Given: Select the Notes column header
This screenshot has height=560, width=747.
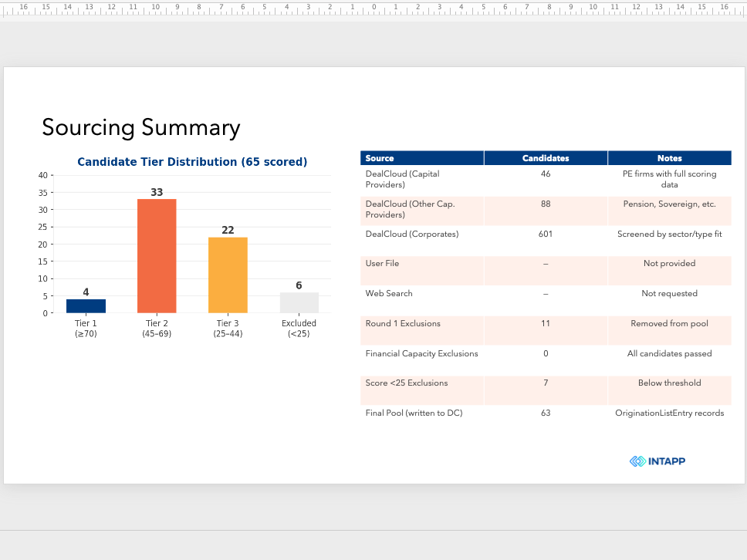Looking at the screenshot, I should pyautogui.click(x=669, y=158).
